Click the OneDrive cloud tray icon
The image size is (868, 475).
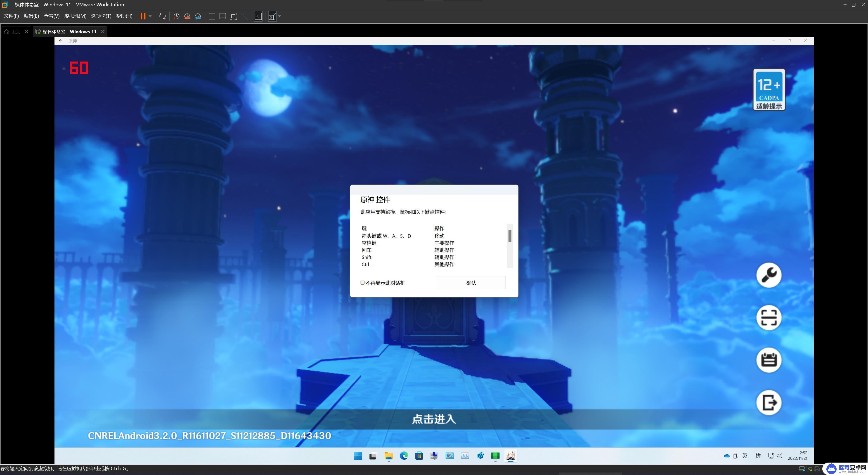(727, 456)
